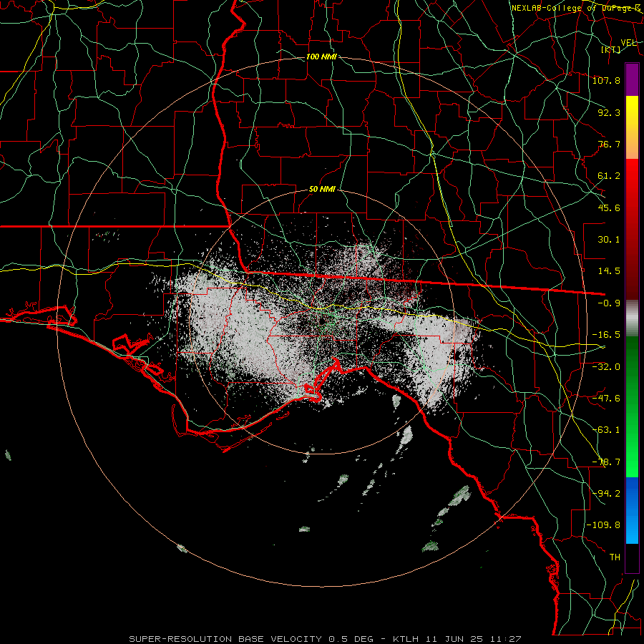Click the 61.2 legend value
Image resolution: width=644 pixels, height=644 pixels.
(609, 176)
